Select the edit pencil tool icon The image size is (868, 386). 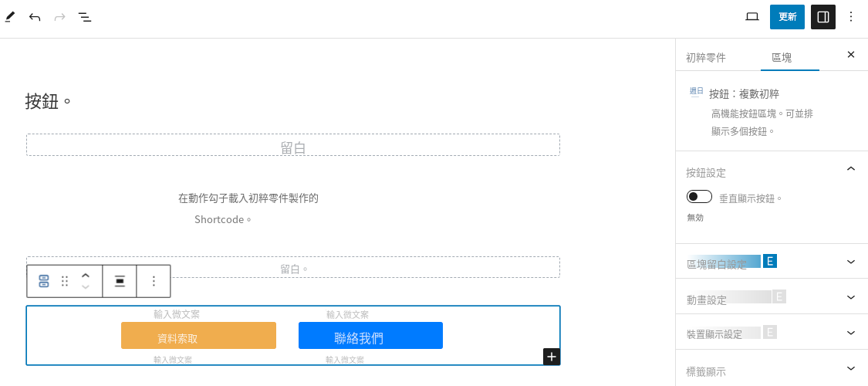(9, 17)
